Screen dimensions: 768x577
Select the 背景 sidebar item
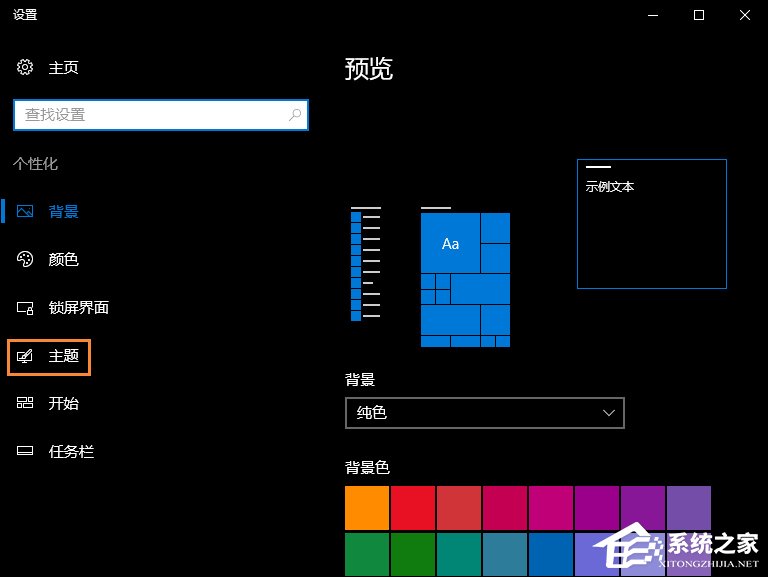pyautogui.click(x=63, y=212)
